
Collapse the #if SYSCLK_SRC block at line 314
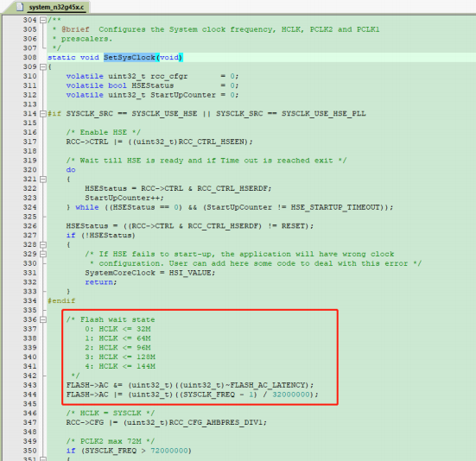click(x=43, y=114)
